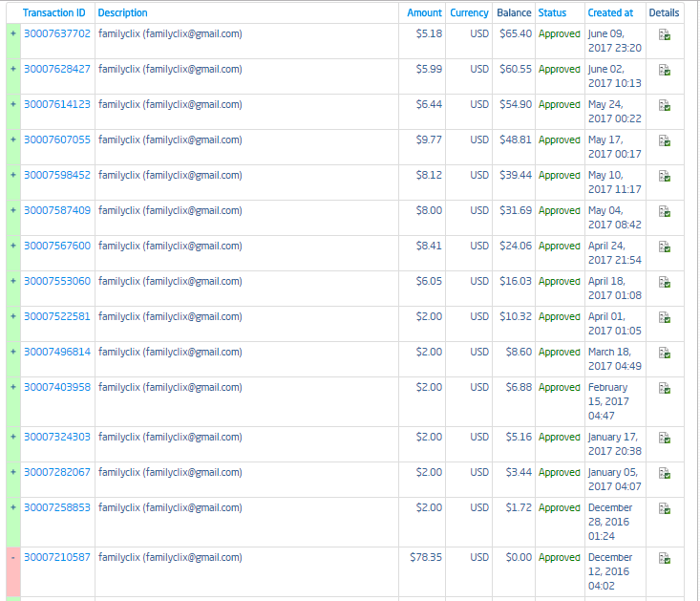Open transaction link 30007607055
The image size is (700, 601).
pos(57,140)
